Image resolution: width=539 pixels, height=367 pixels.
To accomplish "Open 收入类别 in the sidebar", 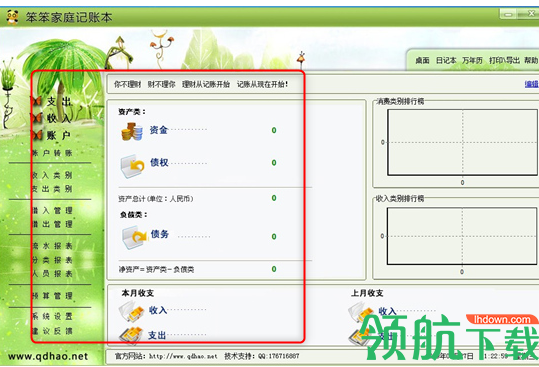I will click(x=52, y=175).
